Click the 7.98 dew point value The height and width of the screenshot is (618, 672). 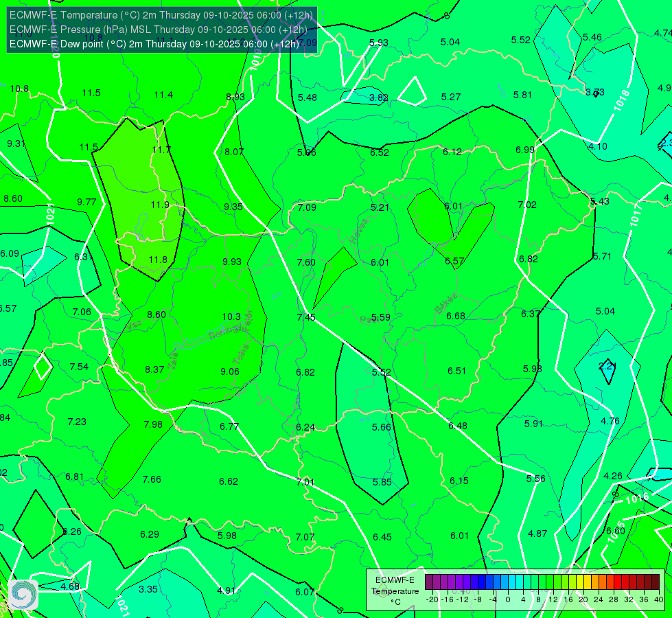coord(153,424)
